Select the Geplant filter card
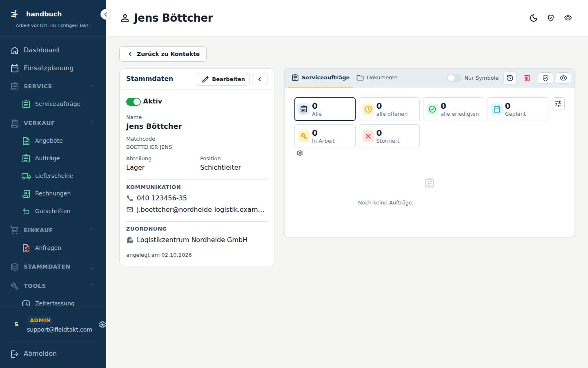This screenshot has height=368, width=588. click(518, 109)
